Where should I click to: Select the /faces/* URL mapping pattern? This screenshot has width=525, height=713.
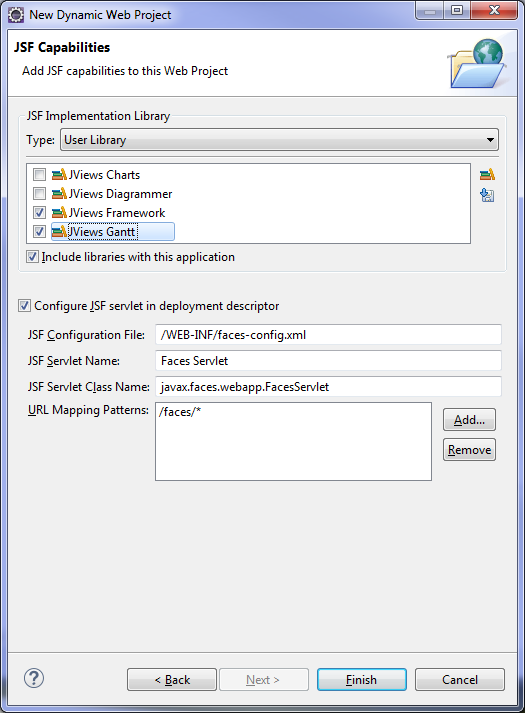[180, 412]
